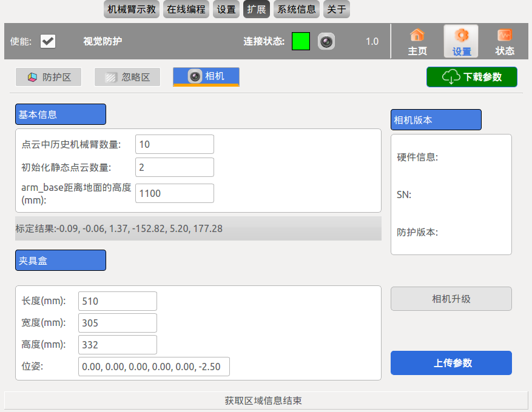Switch to the 忽略区 ignore zone tab
Screen dimensions: 532x412
pos(127,77)
